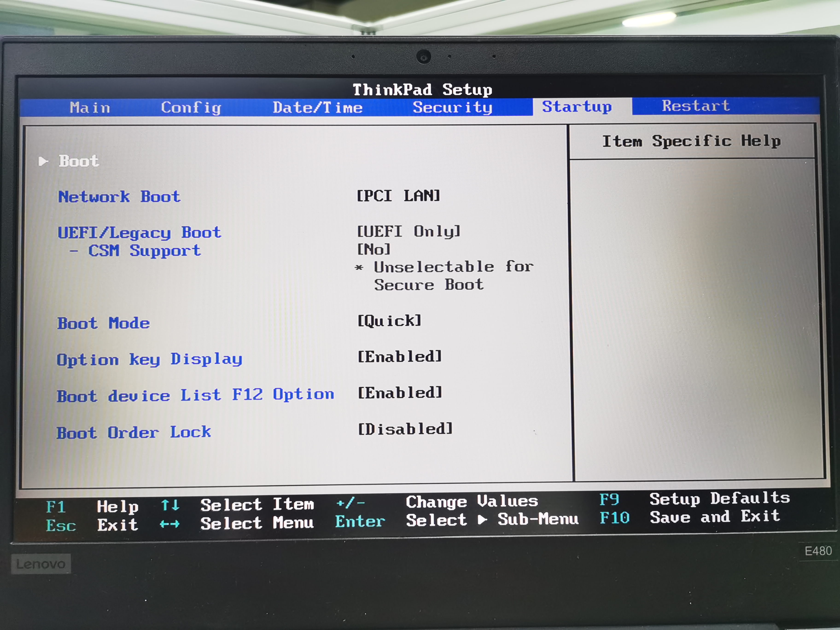Toggle Boot device List F12 Option value
This screenshot has height=630, width=840.
400,393
